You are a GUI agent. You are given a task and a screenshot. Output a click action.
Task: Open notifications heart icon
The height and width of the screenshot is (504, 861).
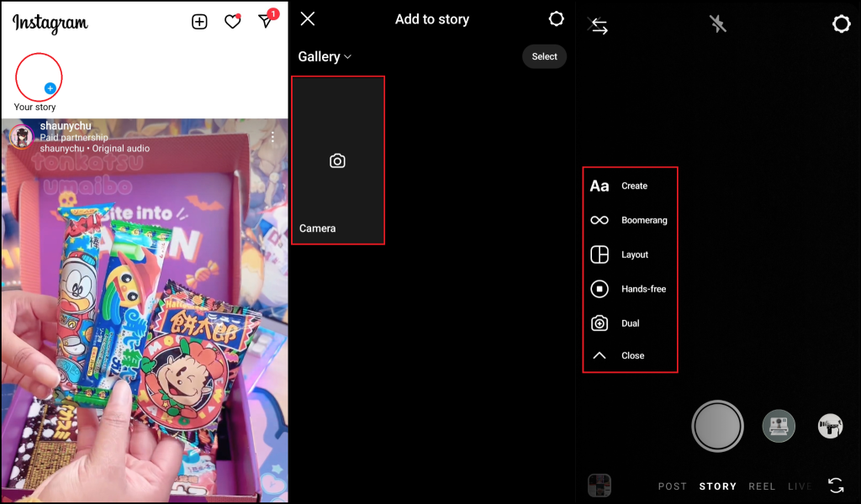[x=233, y=23]
